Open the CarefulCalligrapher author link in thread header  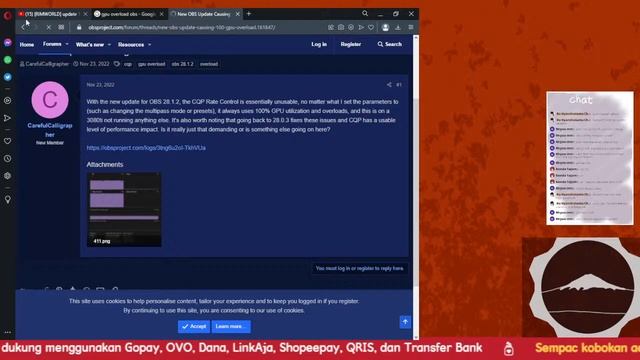pos(47,64)
